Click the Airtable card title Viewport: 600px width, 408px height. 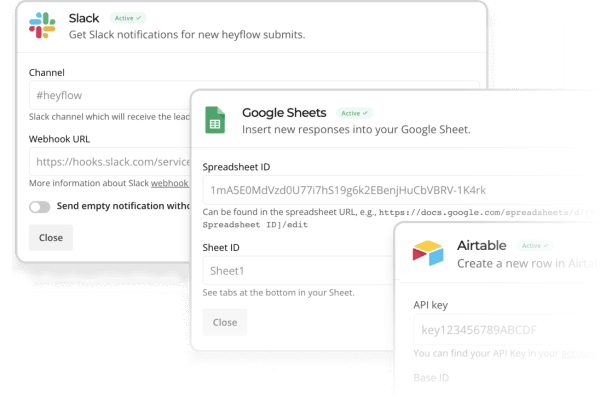(481, 245)
